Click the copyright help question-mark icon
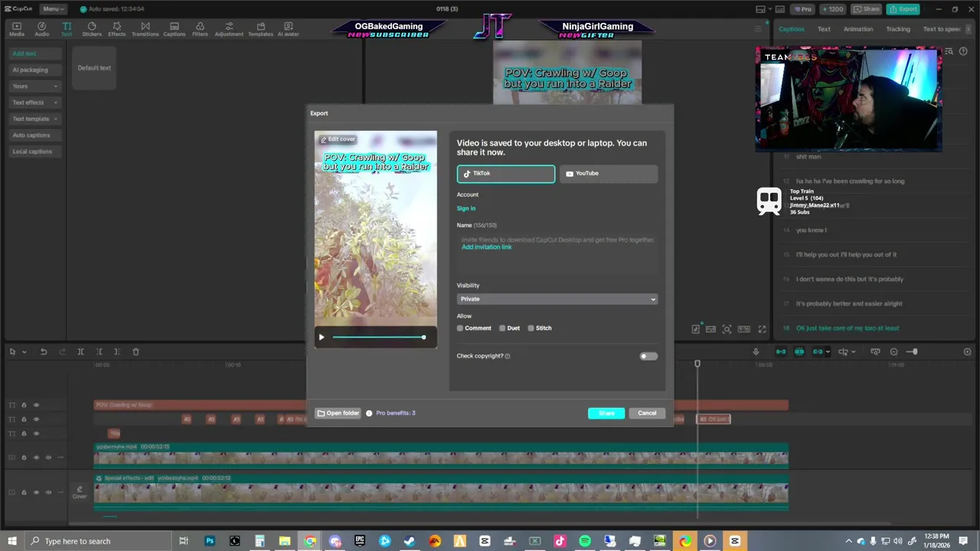This screenshot has width=980, height=551. (508, 356)
